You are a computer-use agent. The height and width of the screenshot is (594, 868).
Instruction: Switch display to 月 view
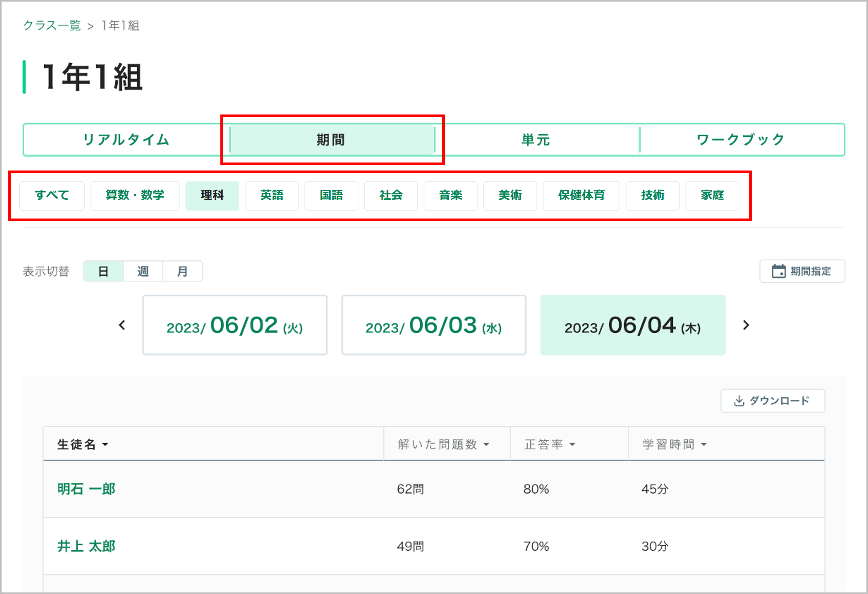(182, 271)
